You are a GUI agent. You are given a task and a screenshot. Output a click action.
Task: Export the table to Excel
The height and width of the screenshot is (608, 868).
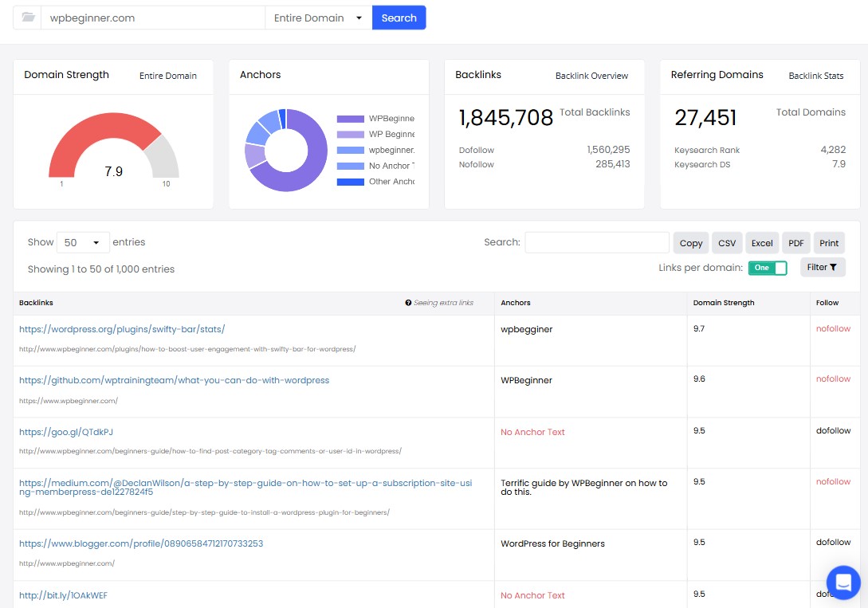tap(762, 243)
